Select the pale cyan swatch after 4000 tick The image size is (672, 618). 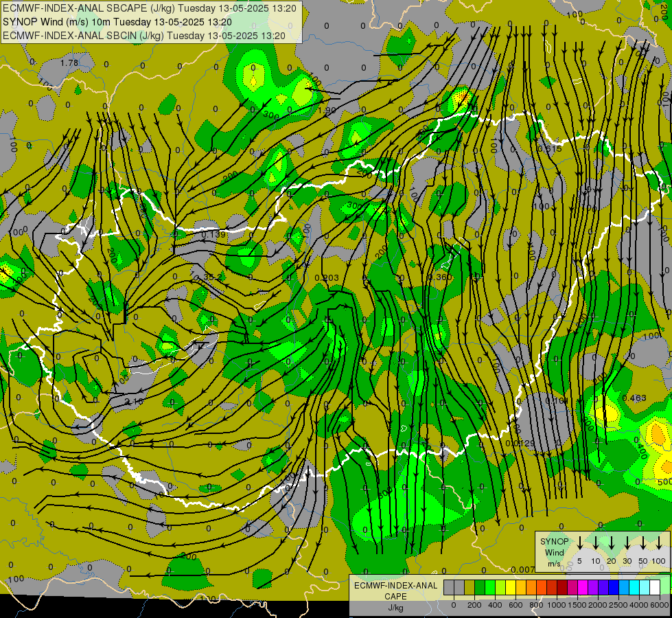point(645,587)
